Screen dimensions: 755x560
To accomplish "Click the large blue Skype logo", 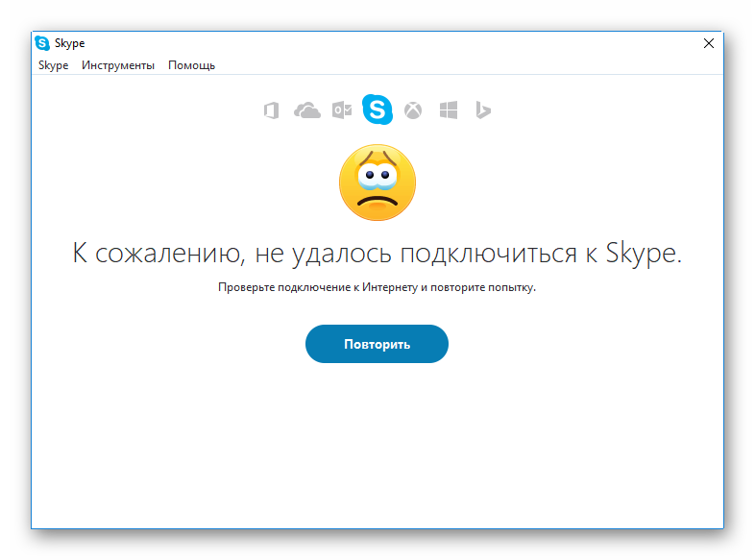I will (377, 110).
